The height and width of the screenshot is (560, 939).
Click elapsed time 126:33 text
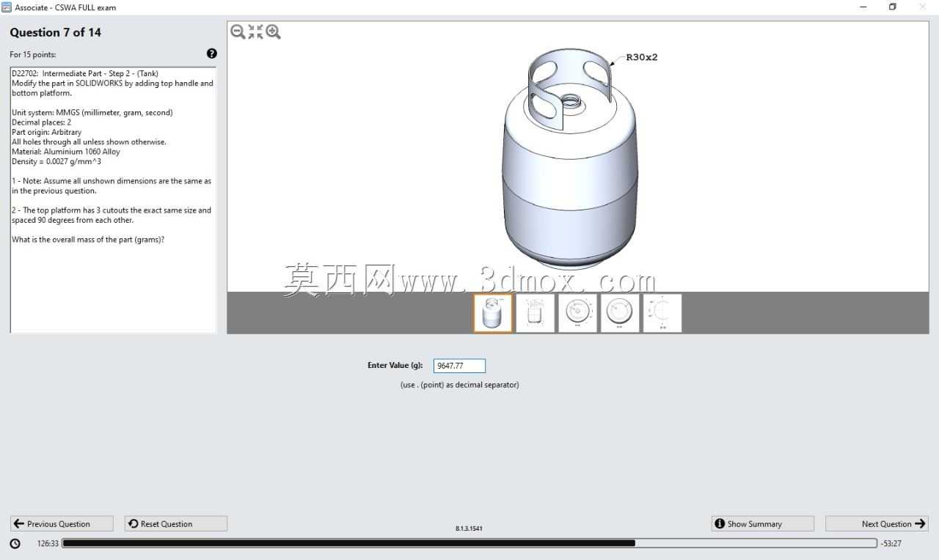[x=48, y=544]
